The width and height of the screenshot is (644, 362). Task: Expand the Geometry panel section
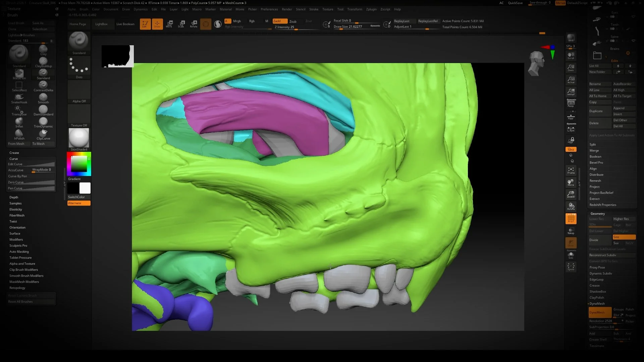(x=597, y=214)
